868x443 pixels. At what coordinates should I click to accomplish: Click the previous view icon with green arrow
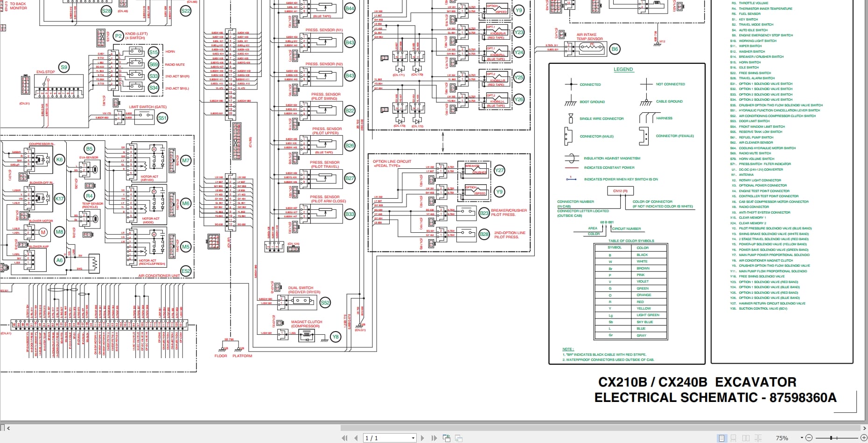447,438
